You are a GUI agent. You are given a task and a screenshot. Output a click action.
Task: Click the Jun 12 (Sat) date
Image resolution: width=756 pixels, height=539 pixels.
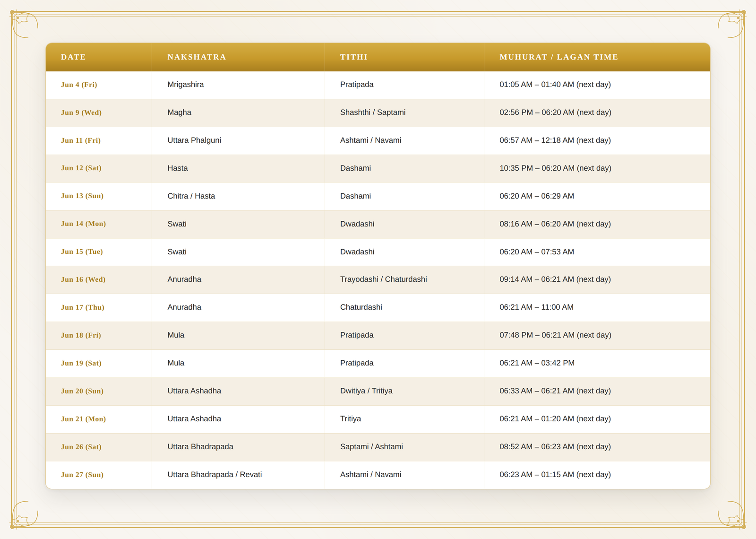point(81,168)
